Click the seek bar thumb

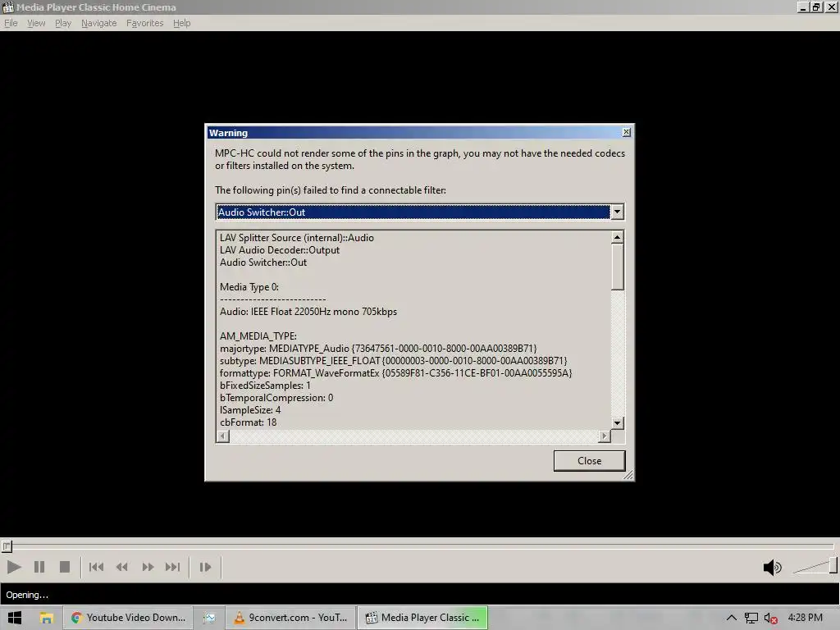point(7,546)
